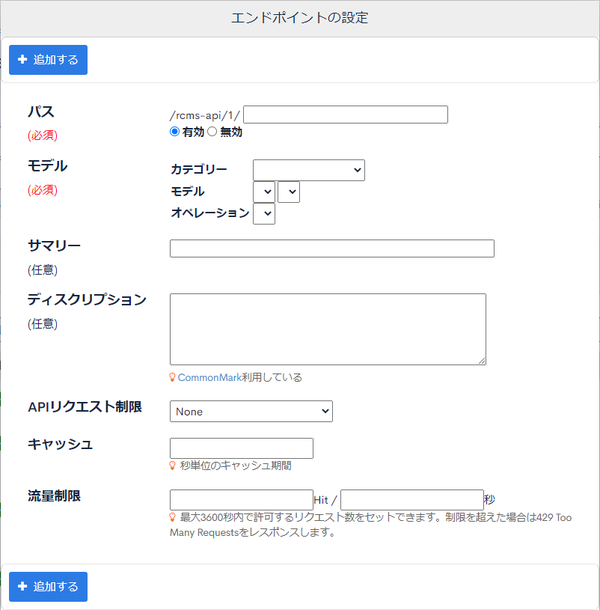
Task: Click the plus icon in top 追加する button
Action: pyautogui.click(x=23, y=59)
